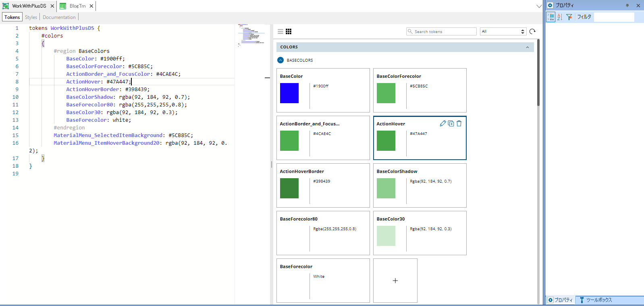Screen dimensions: 644x306
Task: Select the Tokens tab
Action: 12,17
